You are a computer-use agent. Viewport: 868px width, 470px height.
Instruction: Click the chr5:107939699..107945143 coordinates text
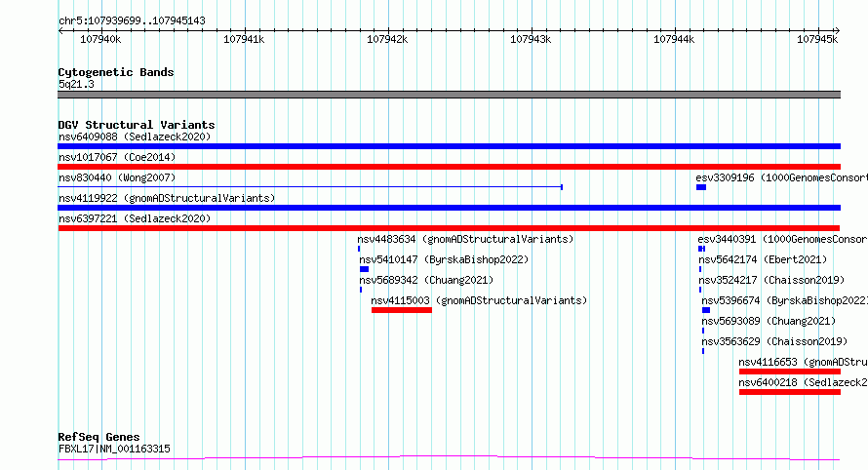pos(132,20)
